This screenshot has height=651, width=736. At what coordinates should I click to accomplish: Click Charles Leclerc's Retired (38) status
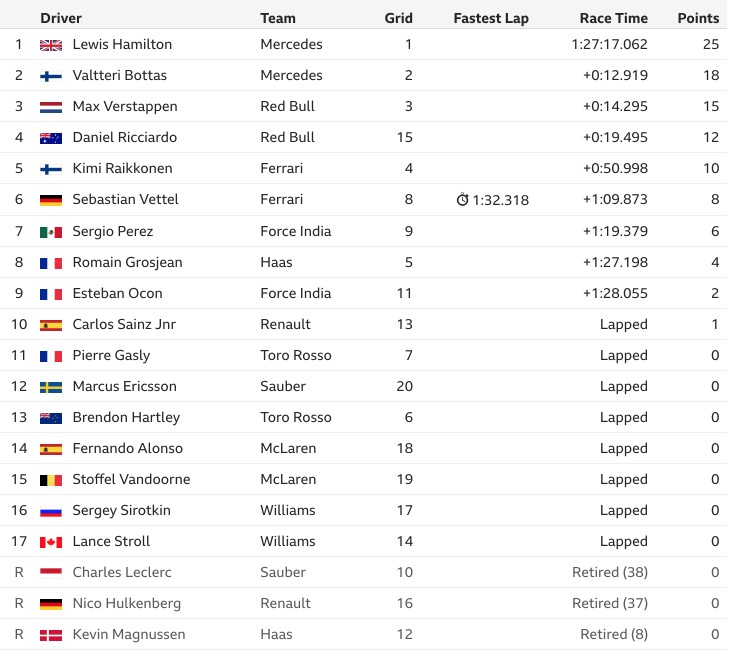coord(610,572)
